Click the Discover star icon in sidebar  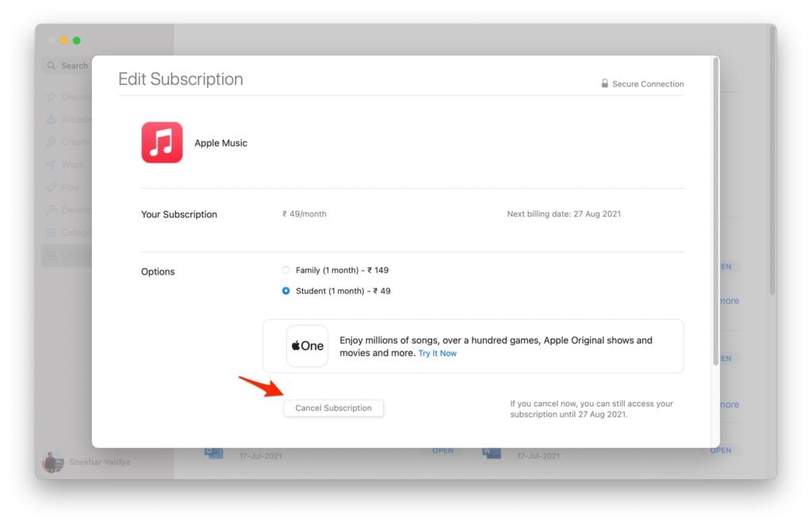click(x=52, y=97)
